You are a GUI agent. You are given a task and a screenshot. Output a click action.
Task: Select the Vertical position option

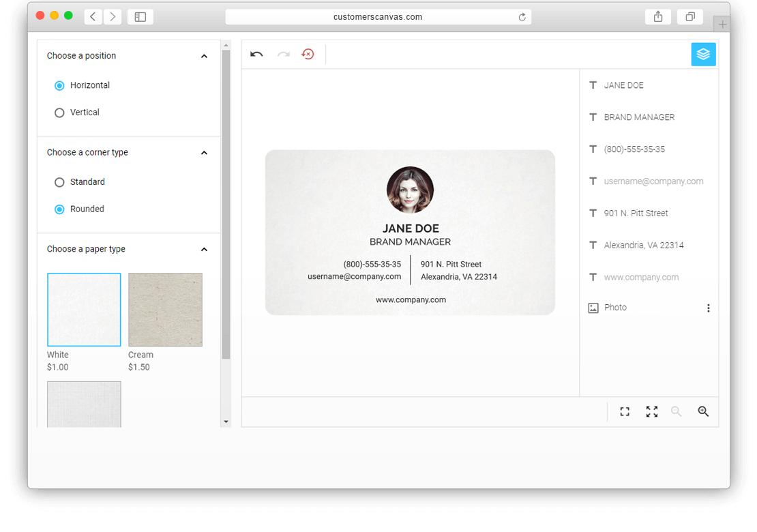pyautogui.click(x=59, y=113)
